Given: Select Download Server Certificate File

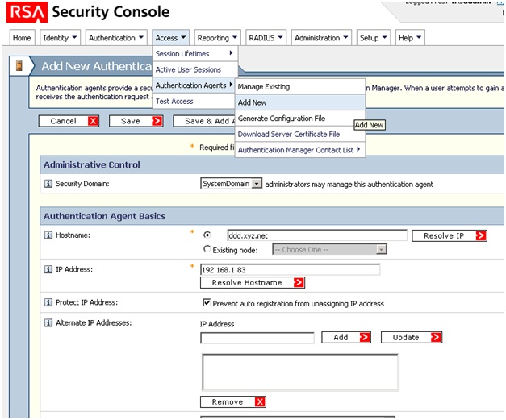Looking at the screenshot, I should coord(300,134).
